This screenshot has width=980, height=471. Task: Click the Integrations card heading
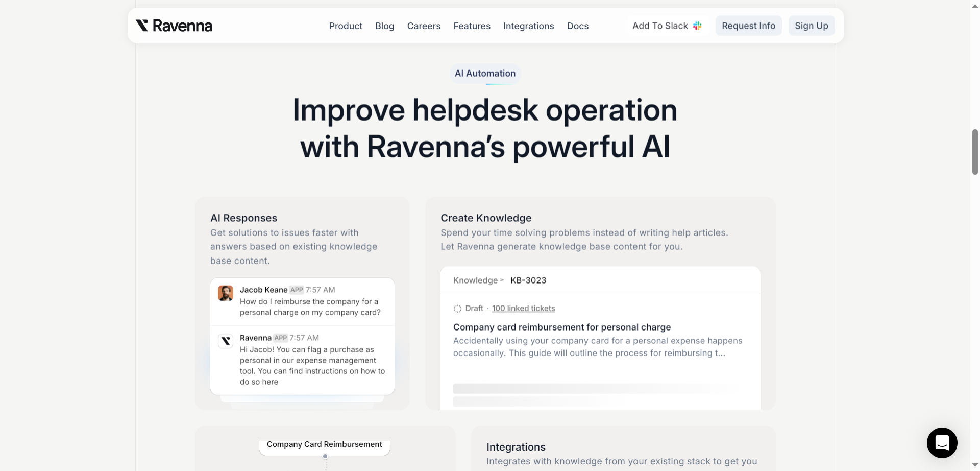pos(516,446)
